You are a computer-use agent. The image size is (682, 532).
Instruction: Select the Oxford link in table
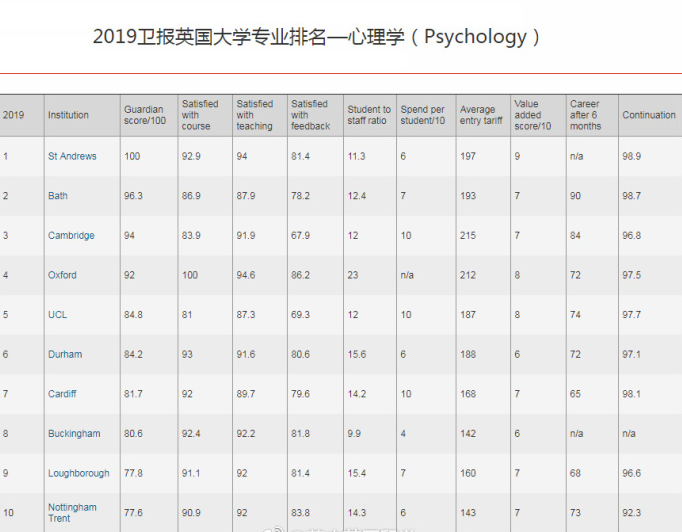(x=62, y=275)
